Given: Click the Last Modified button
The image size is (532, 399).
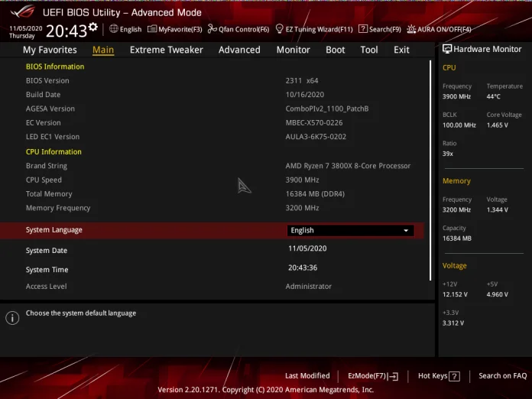Looking at the screenshot, I should pos(307,376).
